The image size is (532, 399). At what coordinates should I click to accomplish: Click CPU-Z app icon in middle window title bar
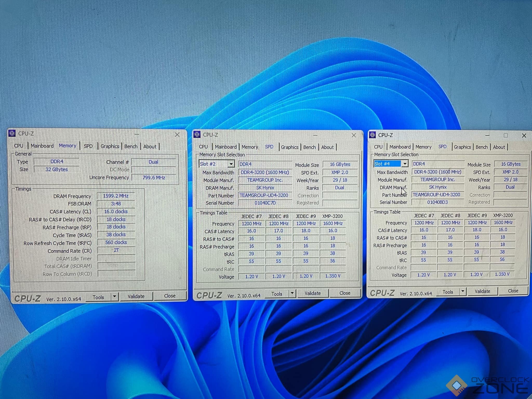point(197,135)
